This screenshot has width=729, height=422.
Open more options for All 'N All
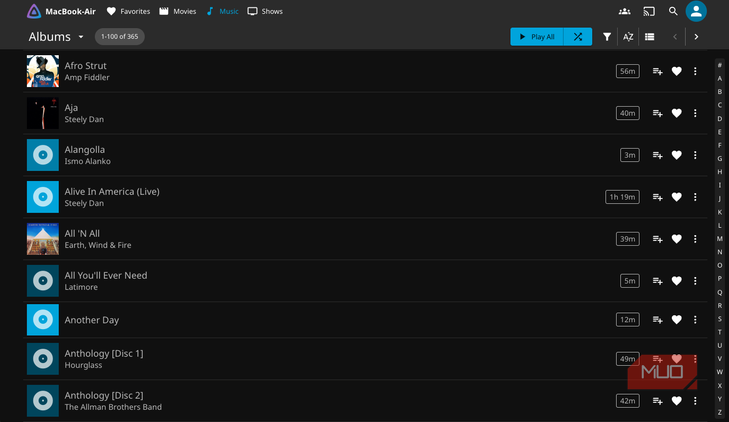click(x=695, y=239)
